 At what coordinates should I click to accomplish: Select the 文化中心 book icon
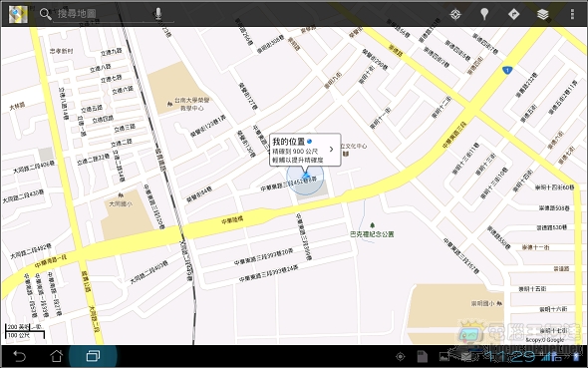coord(346,154)
